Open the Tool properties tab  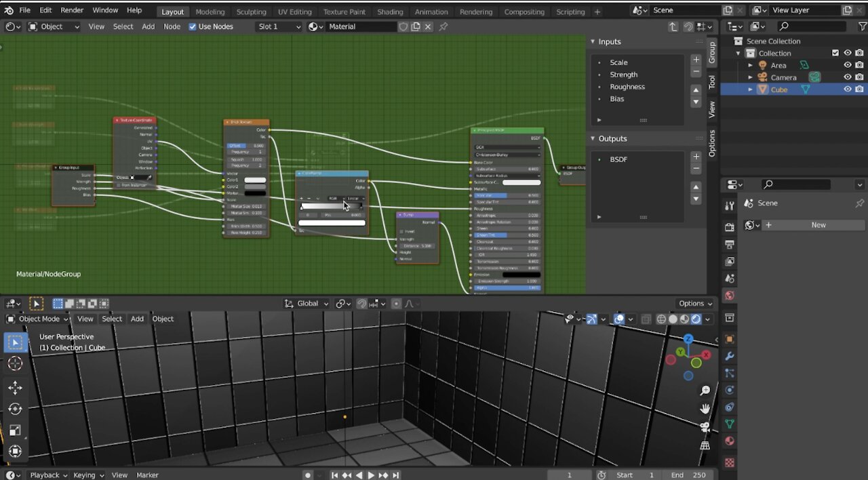pos(730,205)
